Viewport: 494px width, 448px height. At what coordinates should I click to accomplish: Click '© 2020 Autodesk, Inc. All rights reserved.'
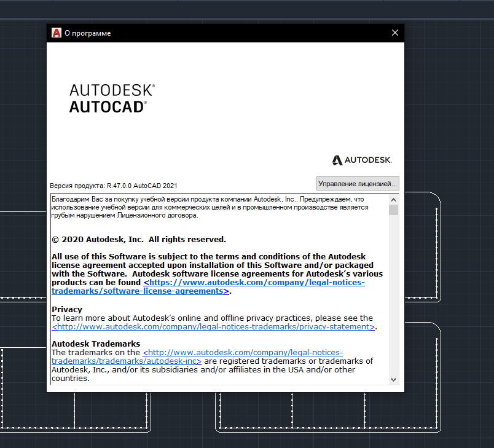(139, 240)
